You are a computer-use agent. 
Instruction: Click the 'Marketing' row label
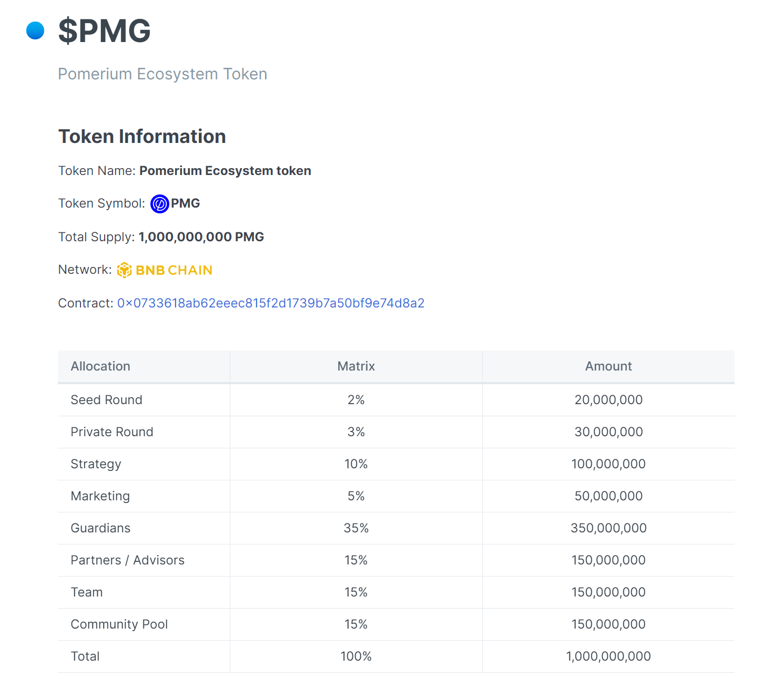(x=100, y=496)
